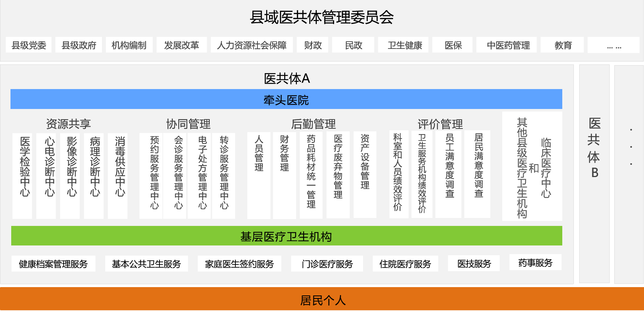Click the 家庭医生签约服务 box

click(x=239, y=264)
